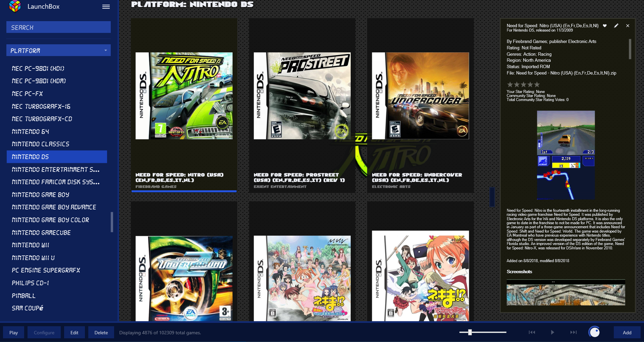Play music with the play icon
644x342 pixels.
(552, 332)
